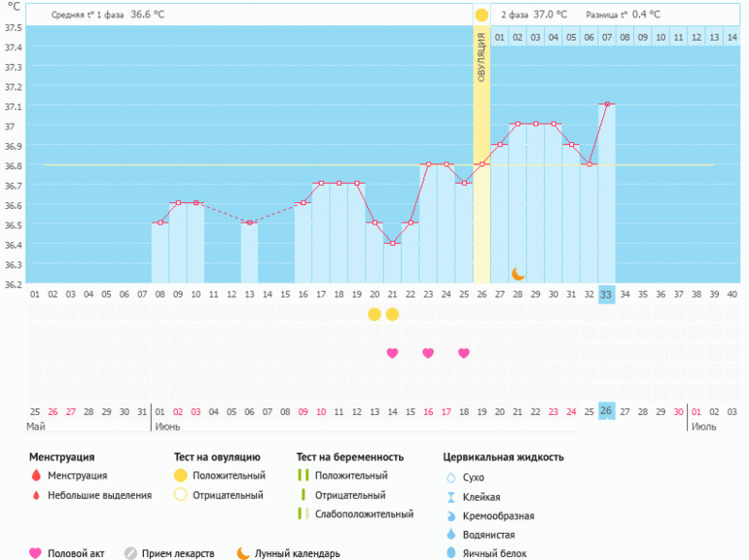Select highlighted cycle day 33 on axis
Image resolution: width=749 pixels, height=560 pixels.
coord(606,295)
